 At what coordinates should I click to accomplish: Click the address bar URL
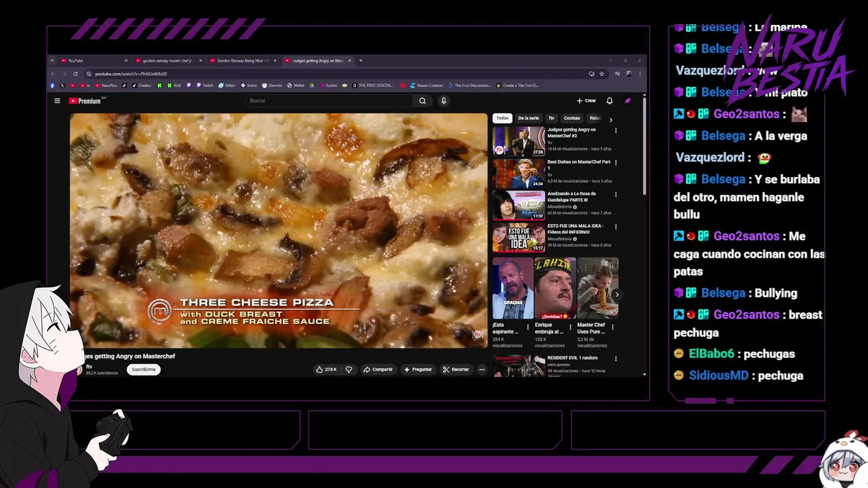click(131, 74)
